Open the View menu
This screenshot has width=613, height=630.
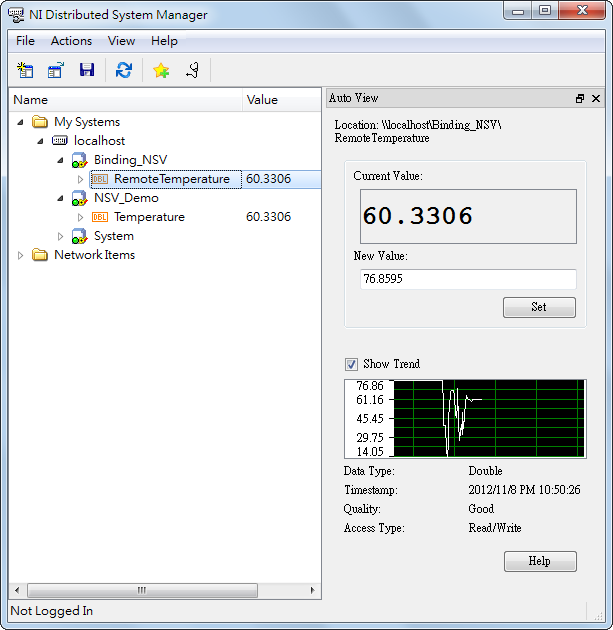(x=121, y=41)
